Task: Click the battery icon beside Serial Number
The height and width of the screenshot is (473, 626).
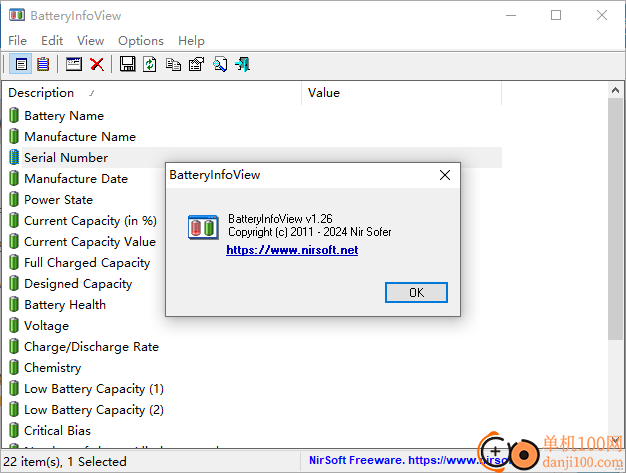Action: [x=14, y=157]
